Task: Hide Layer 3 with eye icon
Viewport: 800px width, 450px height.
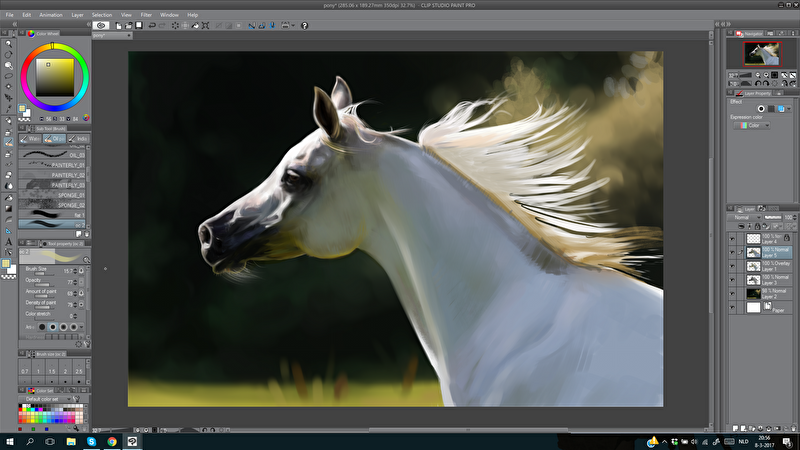Action: coord(732,280)
